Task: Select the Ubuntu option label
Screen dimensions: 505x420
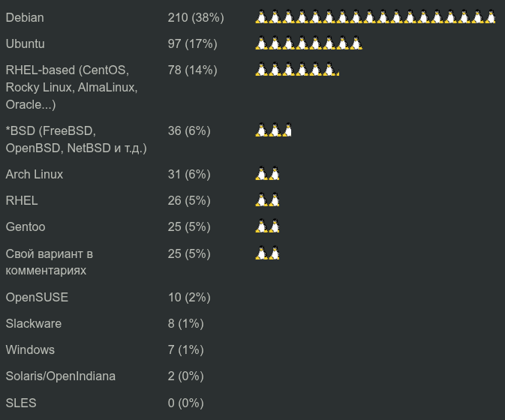Action: pyautogui.click(x=25, y=43)
